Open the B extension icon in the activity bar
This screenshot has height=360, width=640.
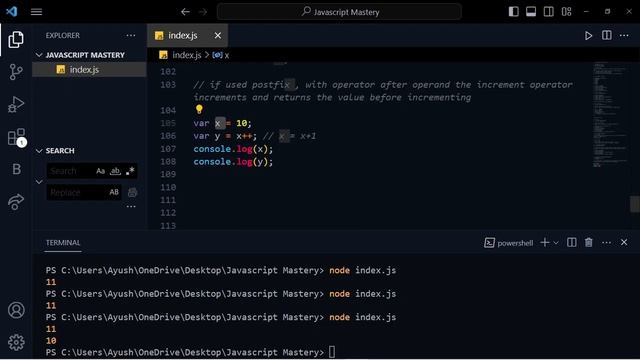tap(16, 169)
